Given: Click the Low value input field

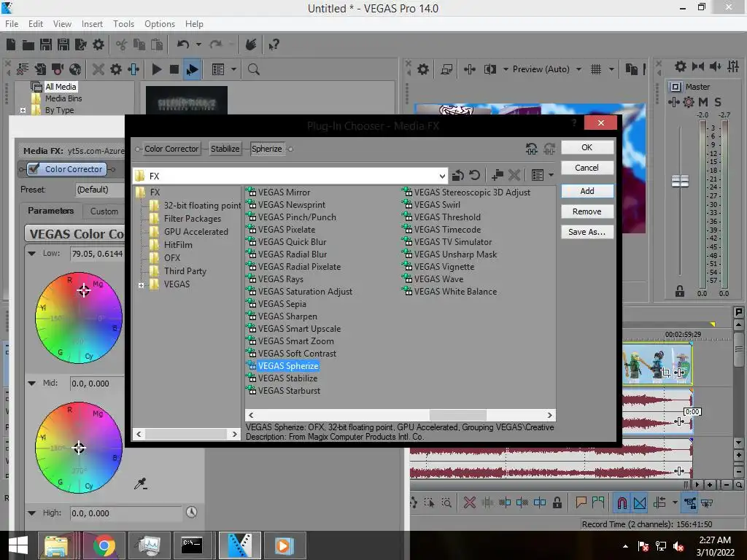Looking at the screenshot, I should 97,254.
